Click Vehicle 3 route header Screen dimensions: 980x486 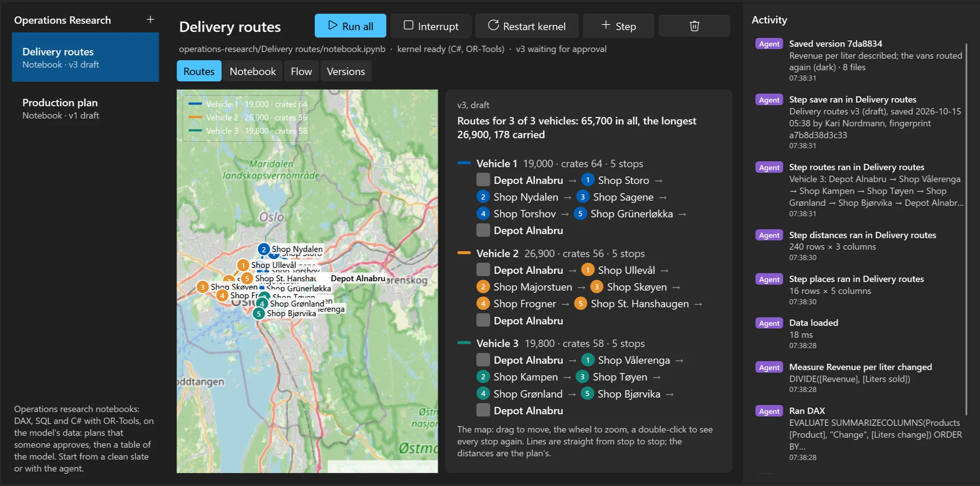point(551,343)
